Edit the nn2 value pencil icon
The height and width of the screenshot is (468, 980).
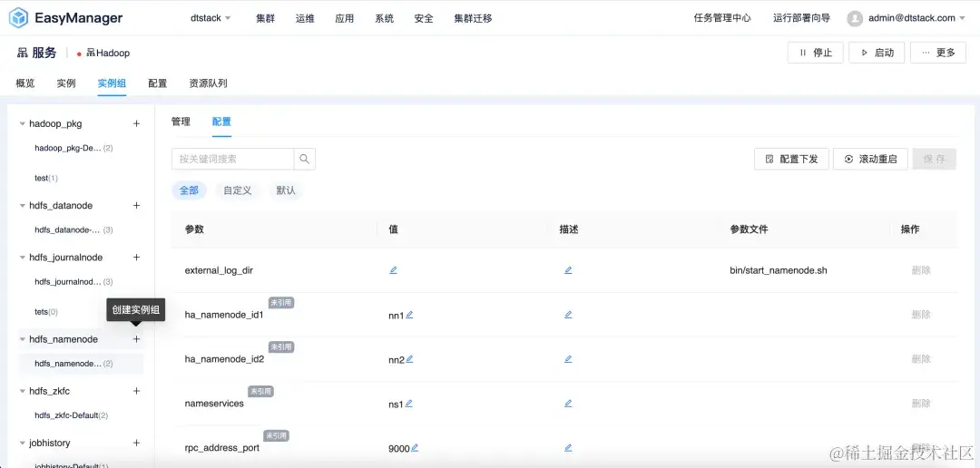tap(409, 359)
